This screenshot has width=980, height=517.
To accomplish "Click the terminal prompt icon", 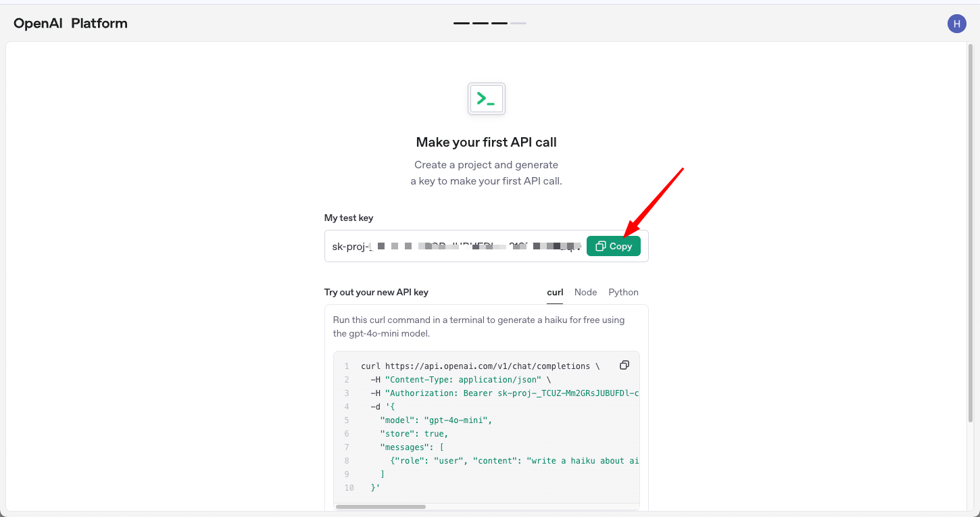I will coord(486,99).
